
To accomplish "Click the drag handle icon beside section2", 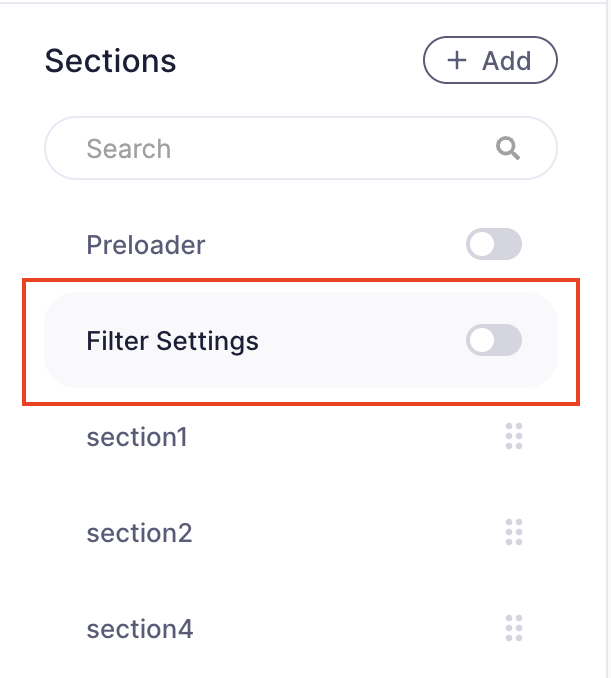I will pyautogui.click(x=514, y=533).
